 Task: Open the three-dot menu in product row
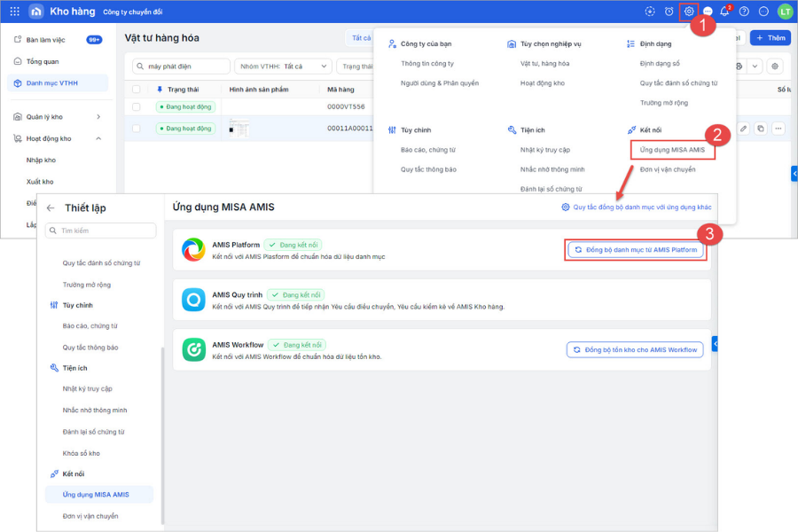778,129
